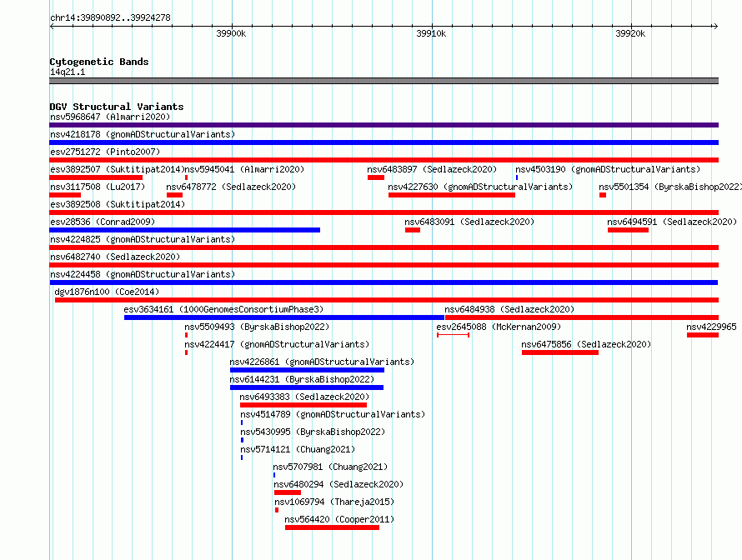Open the nsv6493383 (Sedlazeck2020) label
742x560 pixels.
pos(304,397)
